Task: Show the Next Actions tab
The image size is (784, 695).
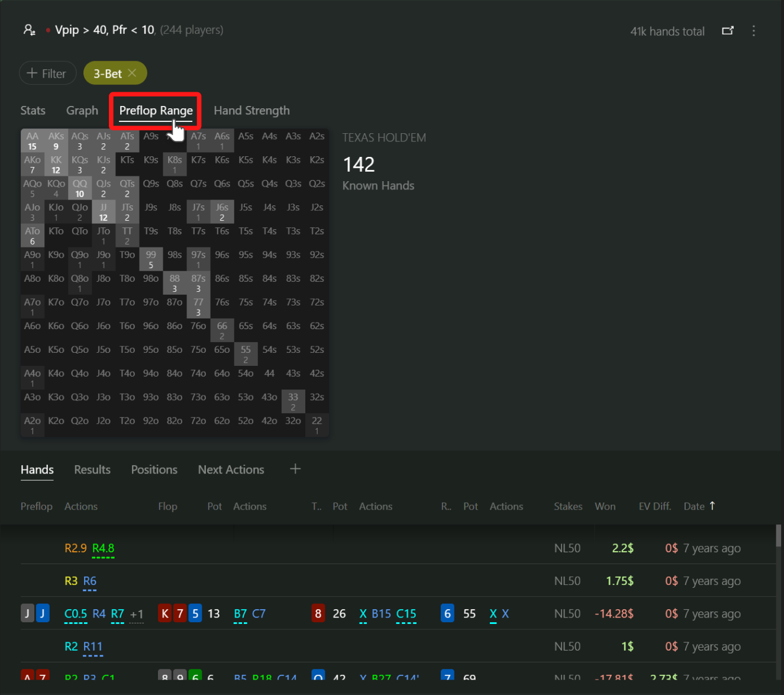Action: [231, 469]
